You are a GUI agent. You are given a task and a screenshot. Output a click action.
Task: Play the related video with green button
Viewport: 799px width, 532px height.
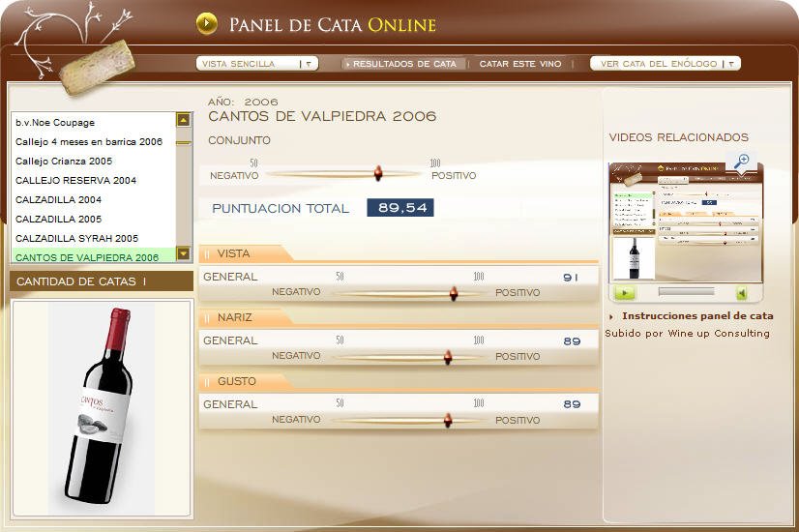point(624,293)
